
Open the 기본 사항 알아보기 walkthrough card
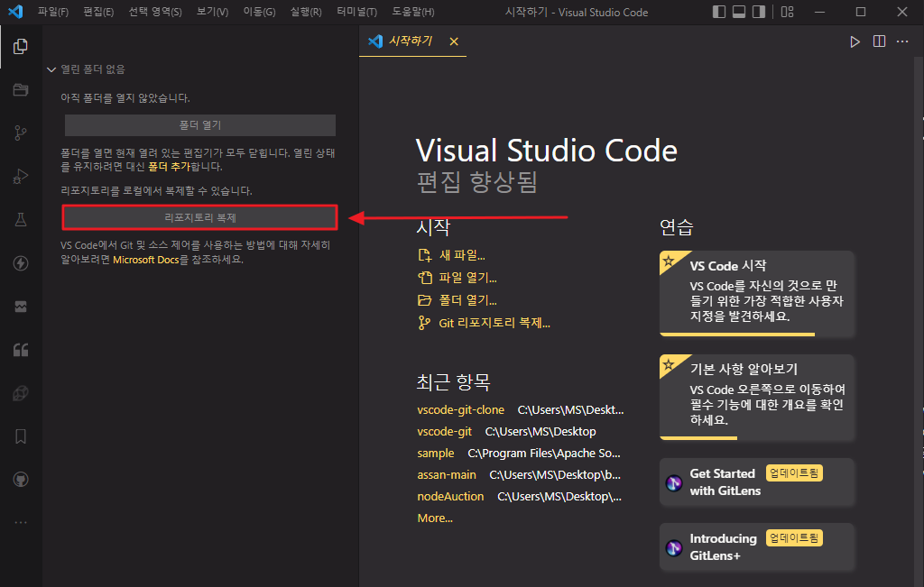click(757, 398)
